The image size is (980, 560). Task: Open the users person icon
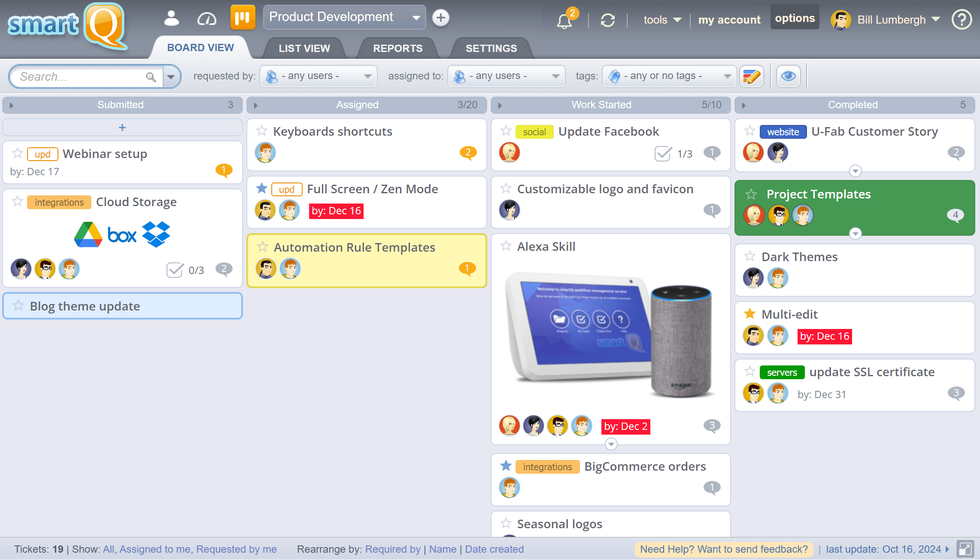(171, 18)
